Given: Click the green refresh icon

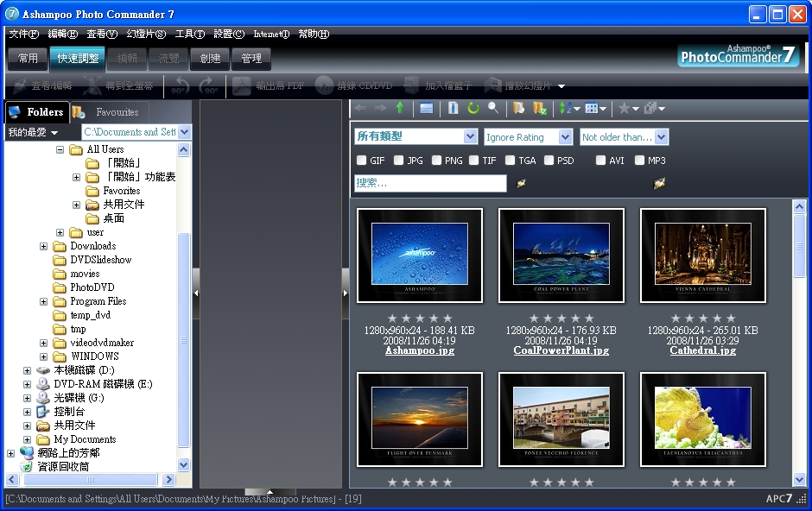Looking at the screenshot, I should coord(473,108).
